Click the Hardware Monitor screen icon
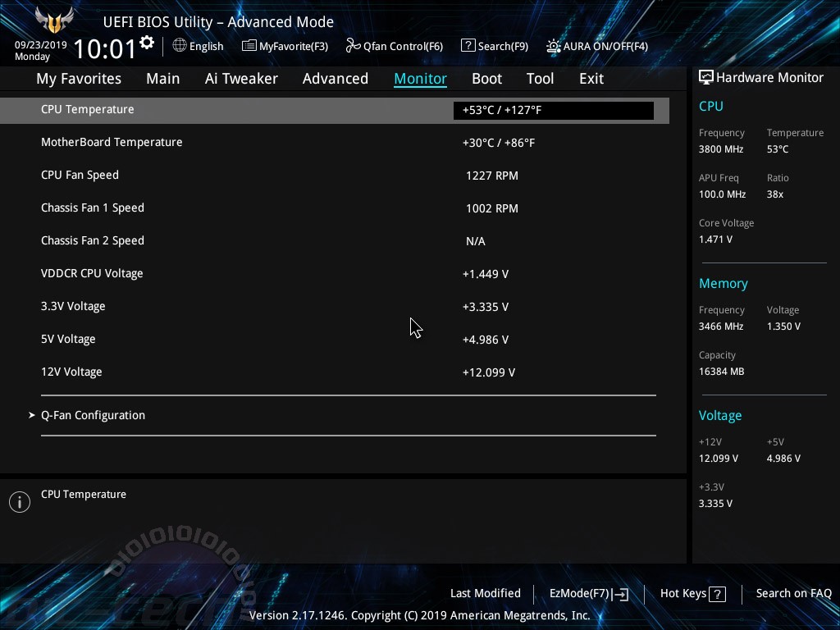The width and height of the screenshot is (840, 630). (x=706, y=78)
